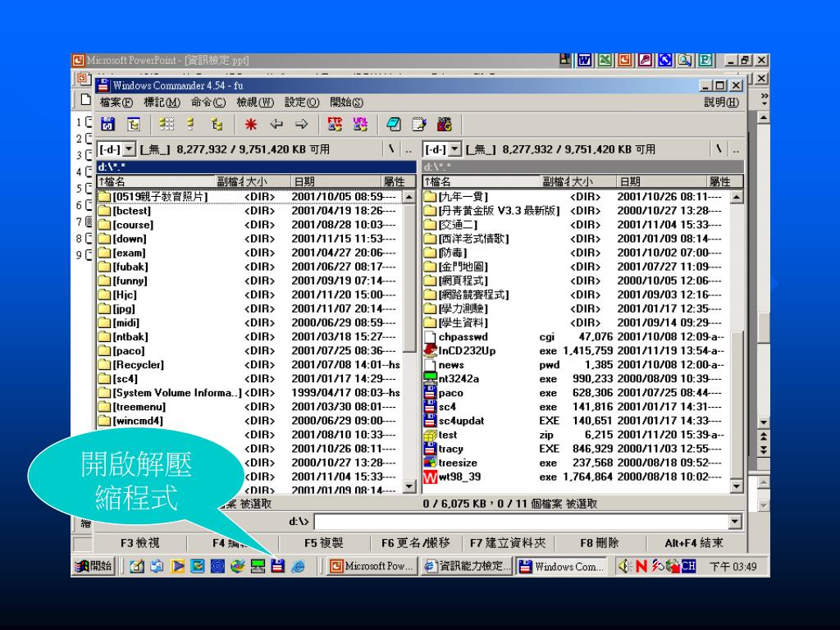Go back with left arrow toolbar icon

coord(276,125)
